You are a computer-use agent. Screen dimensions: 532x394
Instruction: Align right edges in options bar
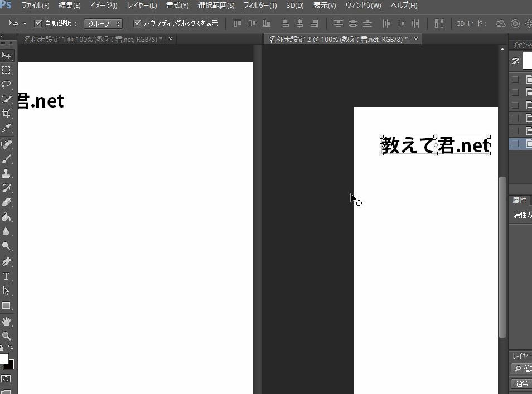pos(314,23)
